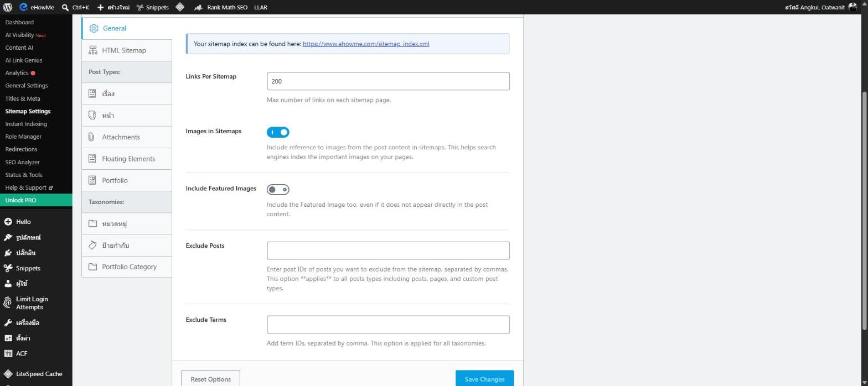This screenshot has height=386, width=868.
Task: Click the ป้ายกำกับ tag icon
Action: pos(92,245)
